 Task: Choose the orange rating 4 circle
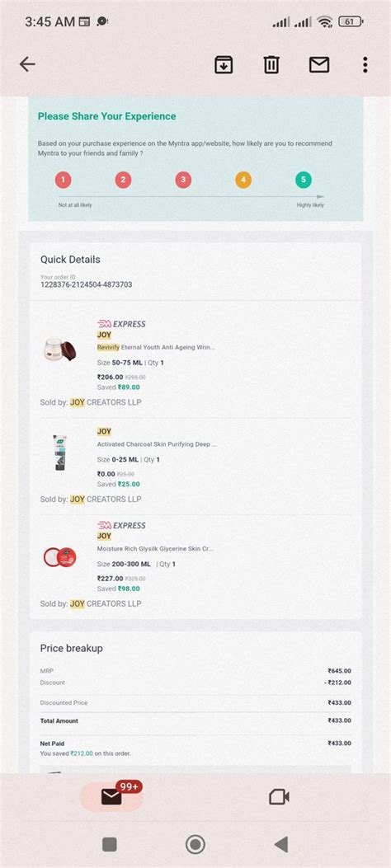click(x=243, y=180)
